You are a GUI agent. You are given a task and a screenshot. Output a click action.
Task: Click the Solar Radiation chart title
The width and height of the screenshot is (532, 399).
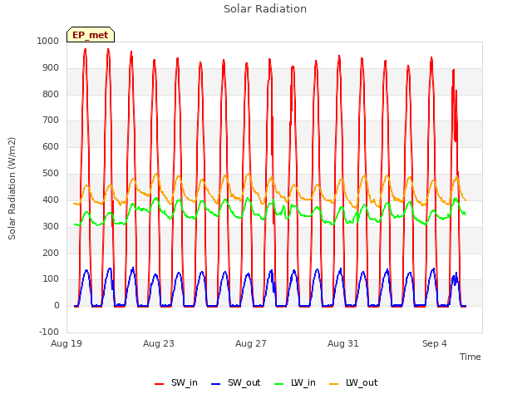pyautogui.click(x=265, y=9)
